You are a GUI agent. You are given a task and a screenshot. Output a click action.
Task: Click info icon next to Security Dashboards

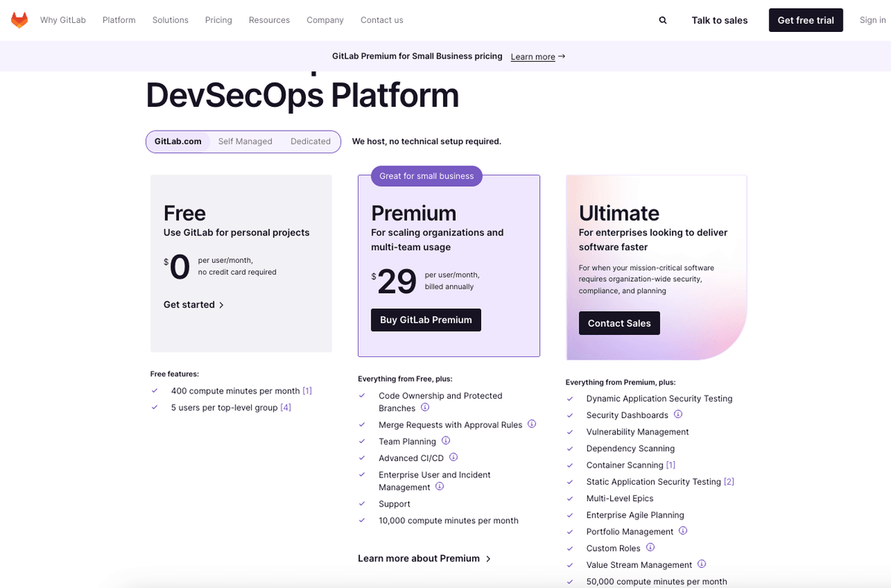[x=678, y=414]
